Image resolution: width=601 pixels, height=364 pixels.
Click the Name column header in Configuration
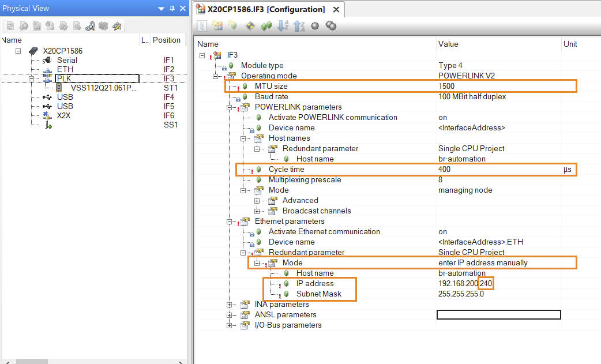[315, 44]
